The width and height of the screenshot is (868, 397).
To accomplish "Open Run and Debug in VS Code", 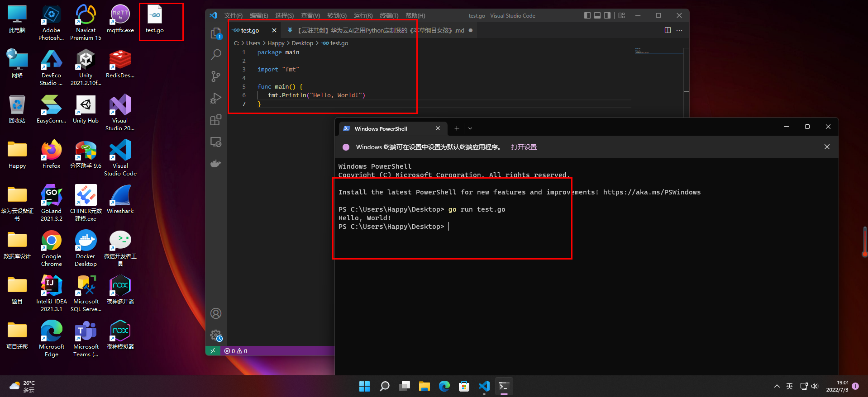I will click(216, 98).
